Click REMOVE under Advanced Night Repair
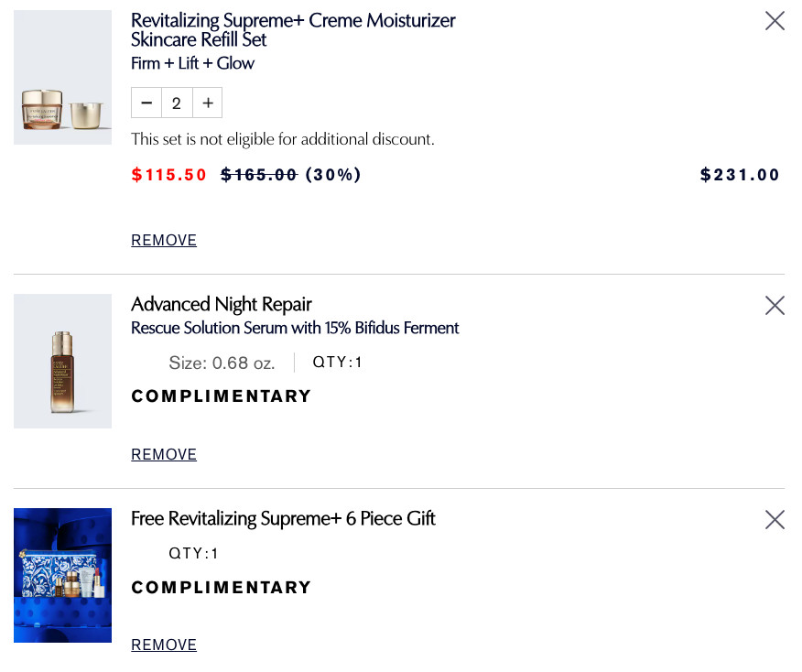 click(x=164, y=455)
